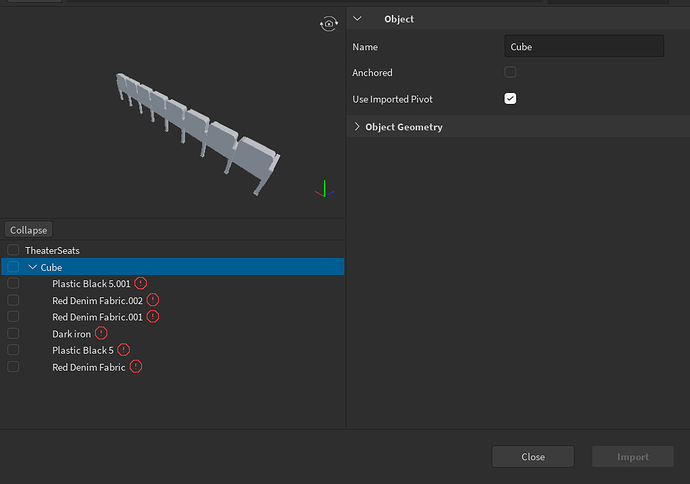Select Plastic Black 5.001 tree item
690x484 pixels.
(91, 284)
